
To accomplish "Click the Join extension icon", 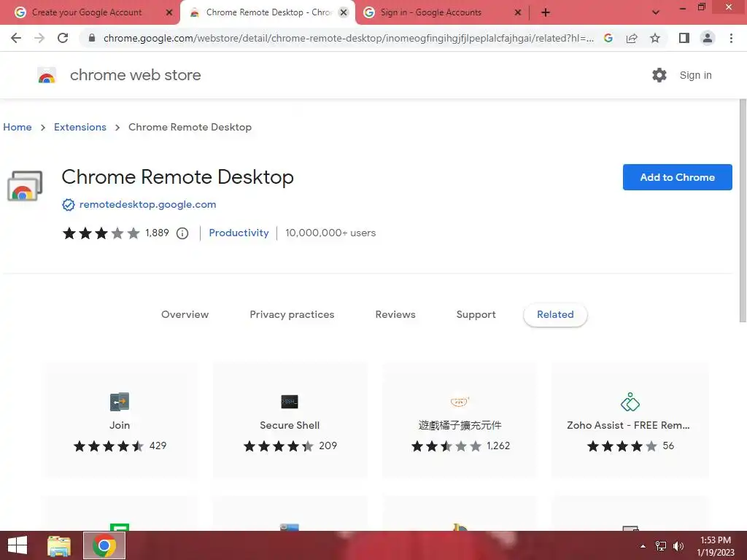I will 120,402.
